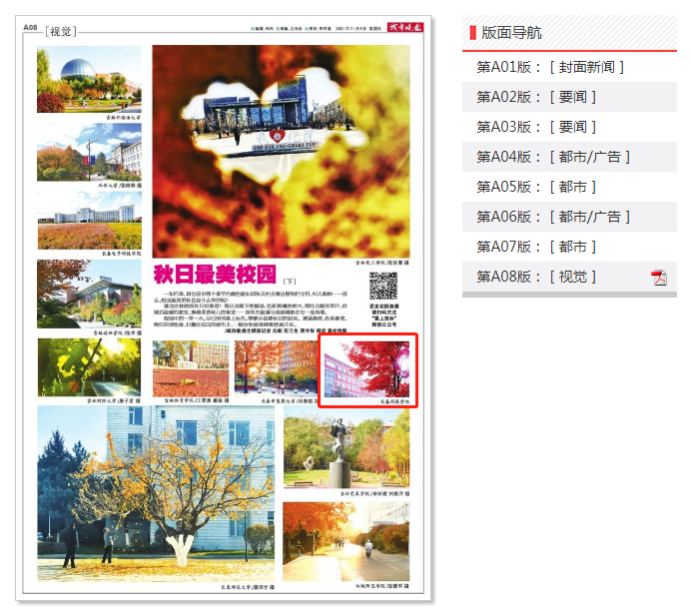
Task: Click the large white-trunk tree photo
Action: coord(155,493)
